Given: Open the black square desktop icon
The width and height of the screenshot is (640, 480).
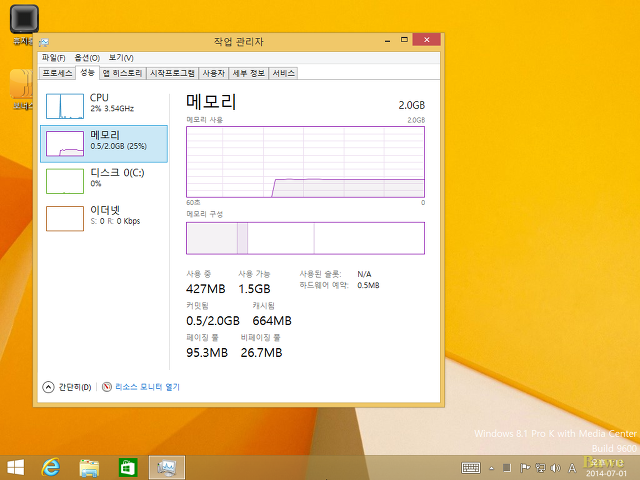Looking at the screenshot, I should coord(24,19).
